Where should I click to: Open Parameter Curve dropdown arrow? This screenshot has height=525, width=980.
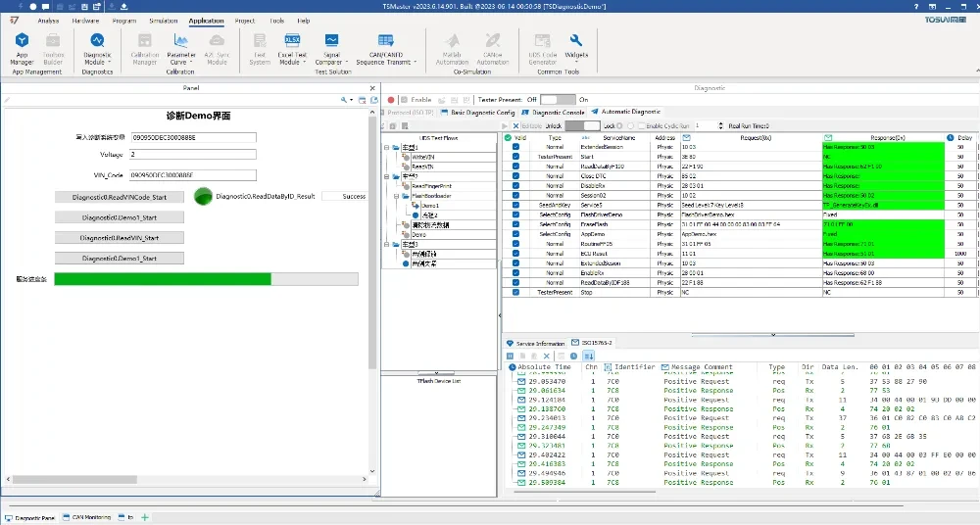[191, 63]
